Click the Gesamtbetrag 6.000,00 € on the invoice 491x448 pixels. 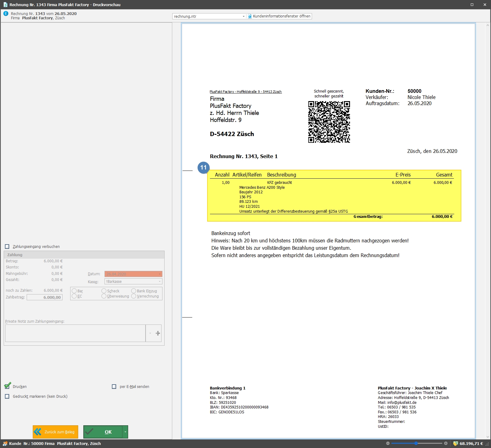pyautogui.click(x=442, y=216)
